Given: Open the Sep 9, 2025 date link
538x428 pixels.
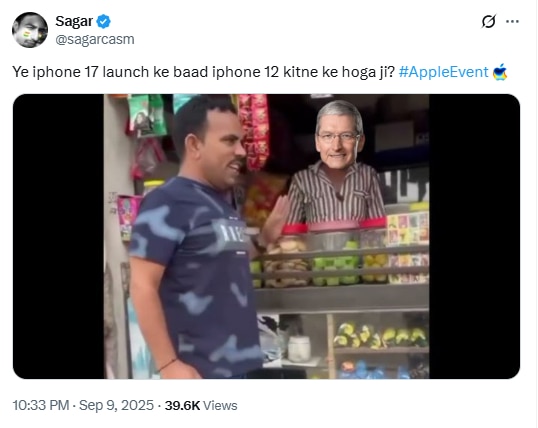Looking at the screenshot, I should (x=116, y=405).
